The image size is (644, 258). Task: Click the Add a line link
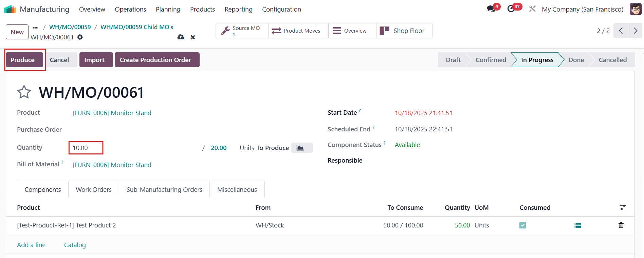click(31, 245)
